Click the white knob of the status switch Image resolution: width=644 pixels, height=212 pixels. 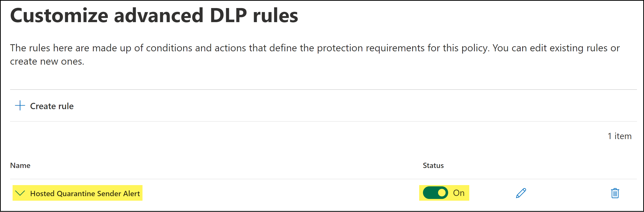coord(442,193)
